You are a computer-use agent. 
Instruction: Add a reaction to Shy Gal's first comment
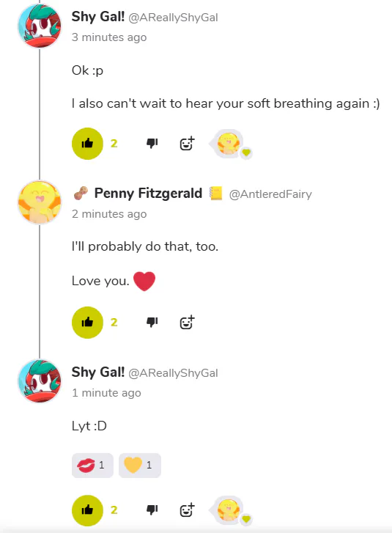(187, 144)
